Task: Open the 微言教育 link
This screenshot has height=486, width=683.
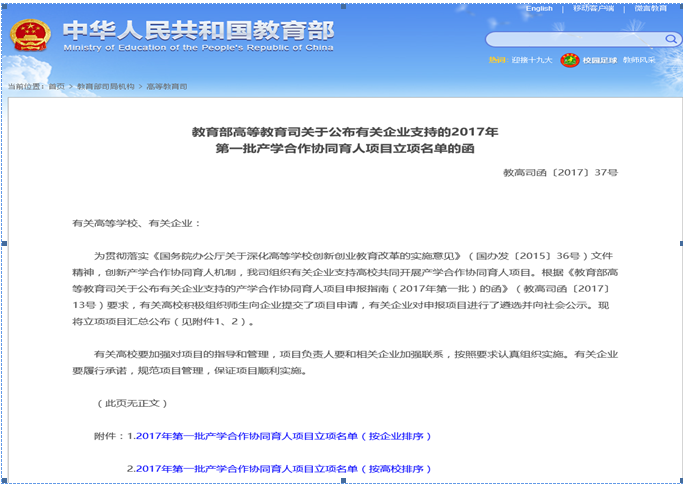Action: point(650,9)
